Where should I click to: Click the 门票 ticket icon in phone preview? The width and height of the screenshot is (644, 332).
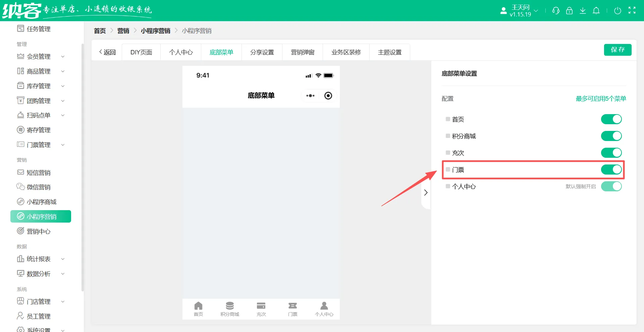click(x=292, y=305)
